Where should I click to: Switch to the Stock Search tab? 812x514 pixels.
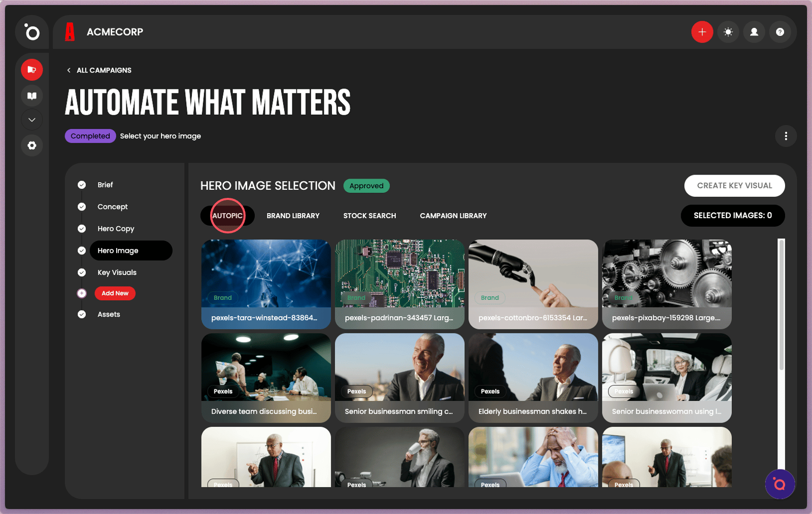tap(369, 216)
